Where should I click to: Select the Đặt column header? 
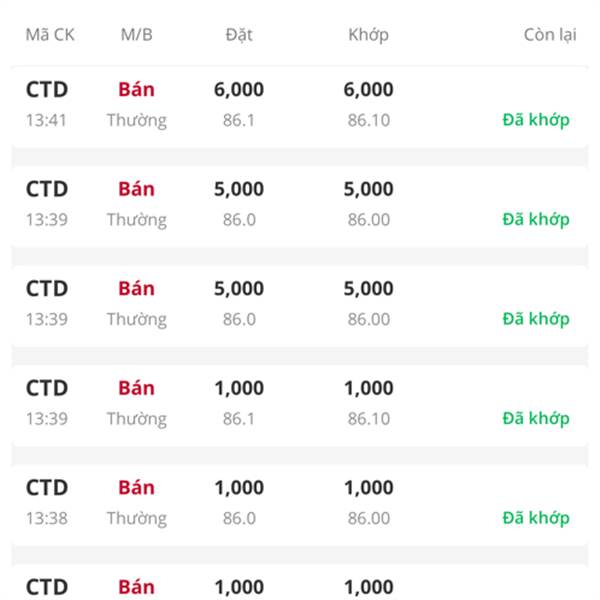pyautogui.click(x=239, y=35)
